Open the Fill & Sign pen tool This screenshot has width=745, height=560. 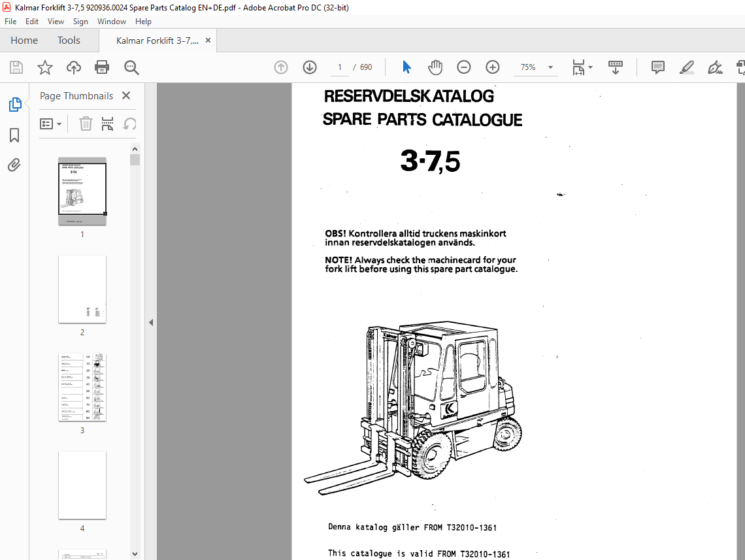(x=715, y=67)
